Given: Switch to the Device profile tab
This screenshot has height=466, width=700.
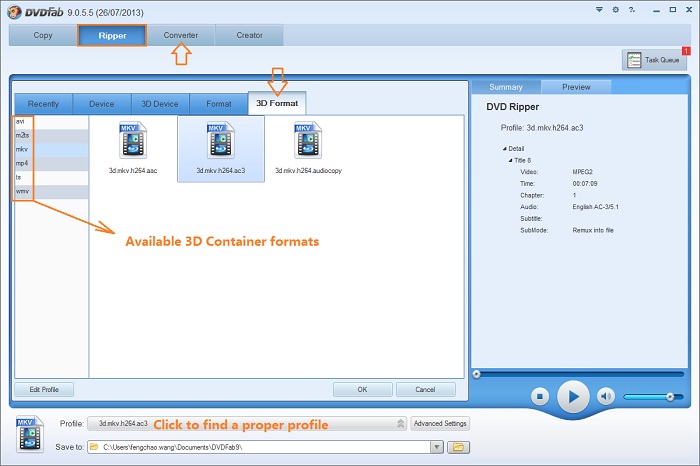Looking at the screenshot, I should click(102, 104).
